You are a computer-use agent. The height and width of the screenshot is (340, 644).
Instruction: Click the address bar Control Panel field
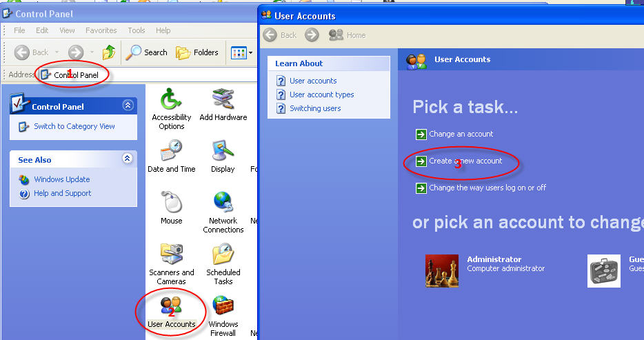point(148,74)
